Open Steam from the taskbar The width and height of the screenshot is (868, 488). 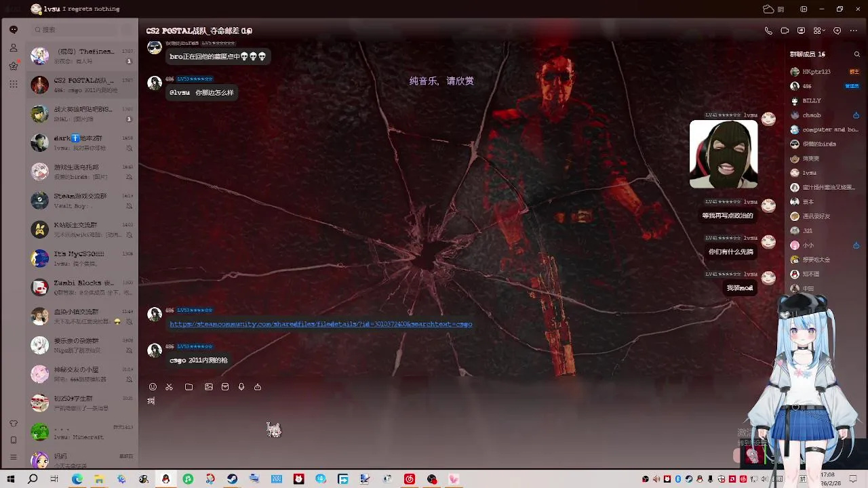232,479
